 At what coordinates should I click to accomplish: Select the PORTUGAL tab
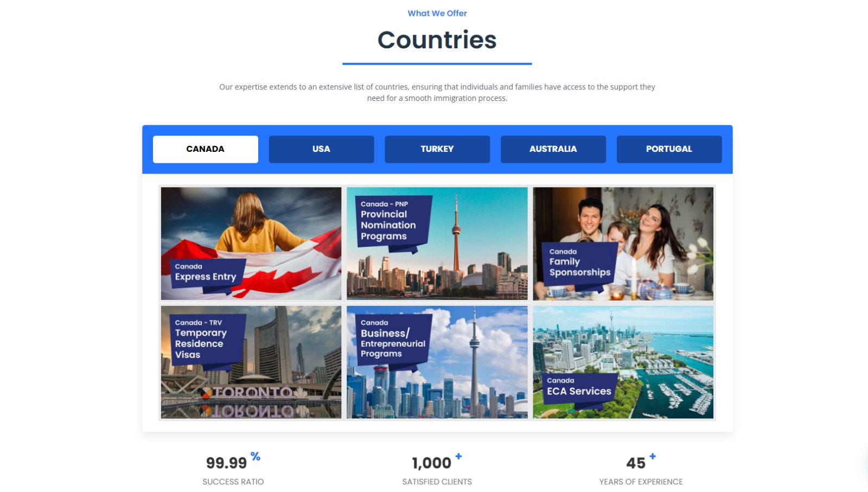669,149
